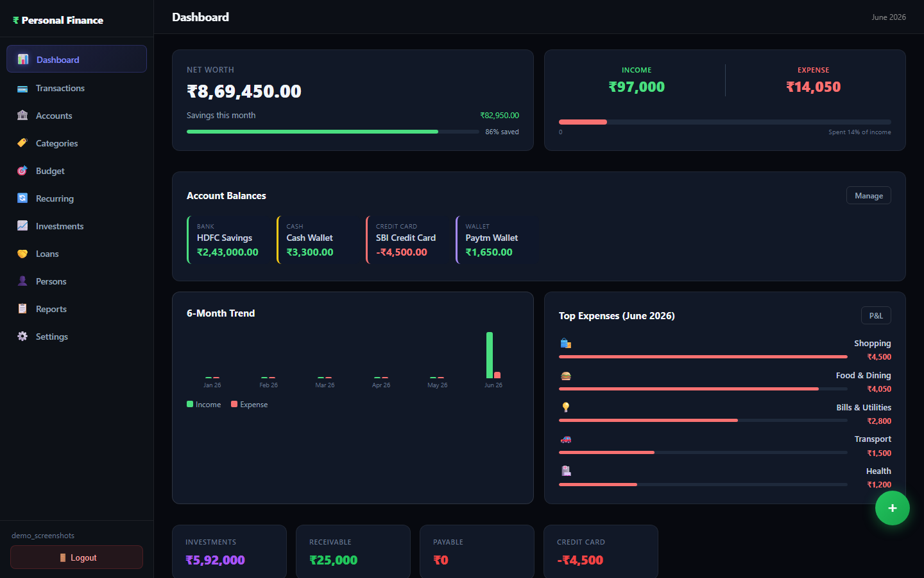Click the Income legend swatch
Viewport: 924px width, 578px height.
[190, 404]
